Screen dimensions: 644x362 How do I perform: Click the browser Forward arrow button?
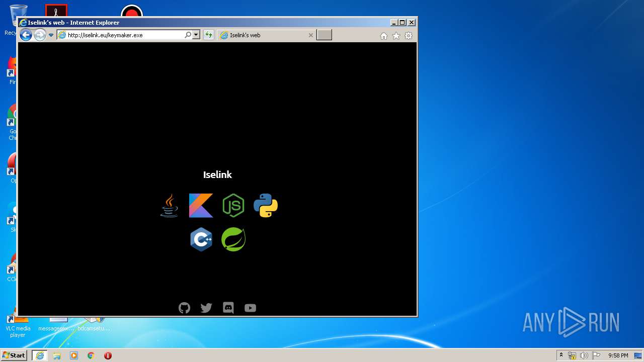click(x=40, y=35)
